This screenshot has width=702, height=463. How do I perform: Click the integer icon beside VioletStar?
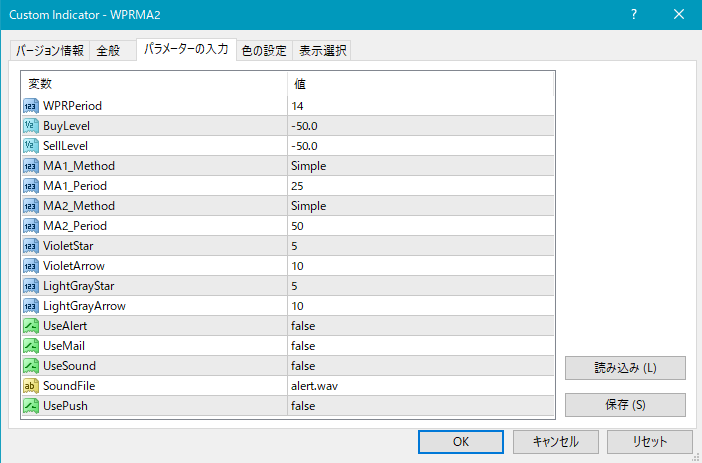[x=30, y=246]
